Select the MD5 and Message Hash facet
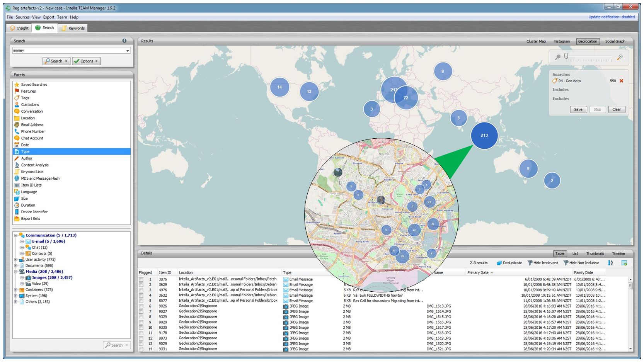 click(x=40, y=178)
